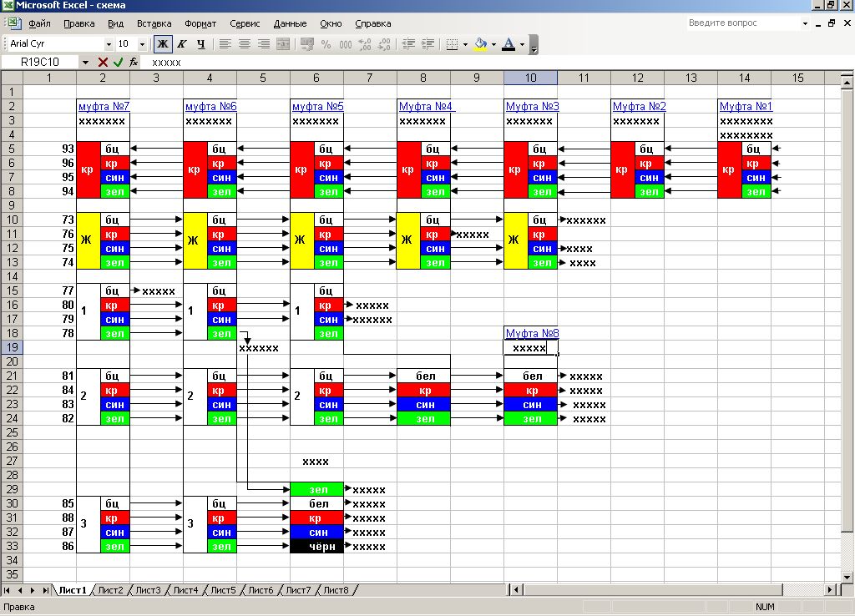Open fill color dropdown arrow

point(493,44)
